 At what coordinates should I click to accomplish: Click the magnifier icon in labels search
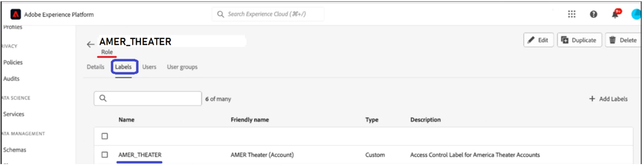[x=103, y=99]
